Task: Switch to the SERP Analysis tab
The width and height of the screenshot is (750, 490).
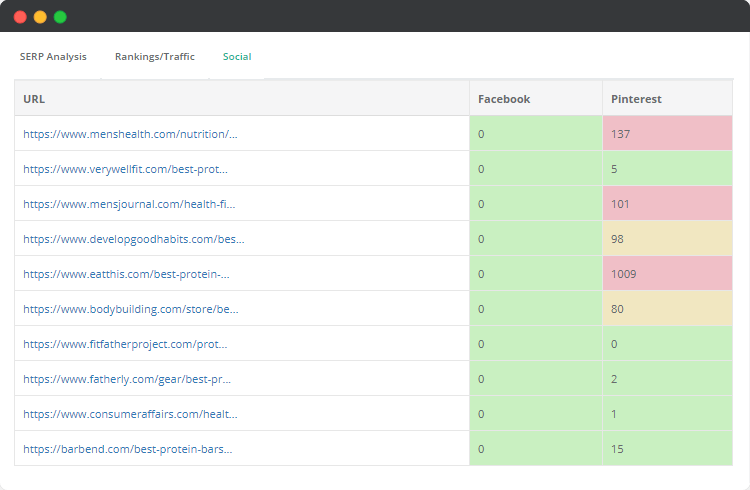Action: coord(53,56)
